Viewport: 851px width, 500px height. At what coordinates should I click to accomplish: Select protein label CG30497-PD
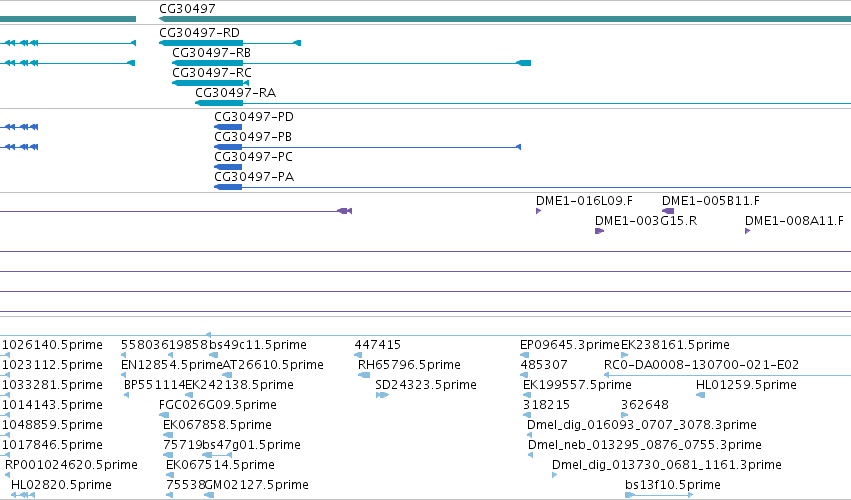(254, 117)
